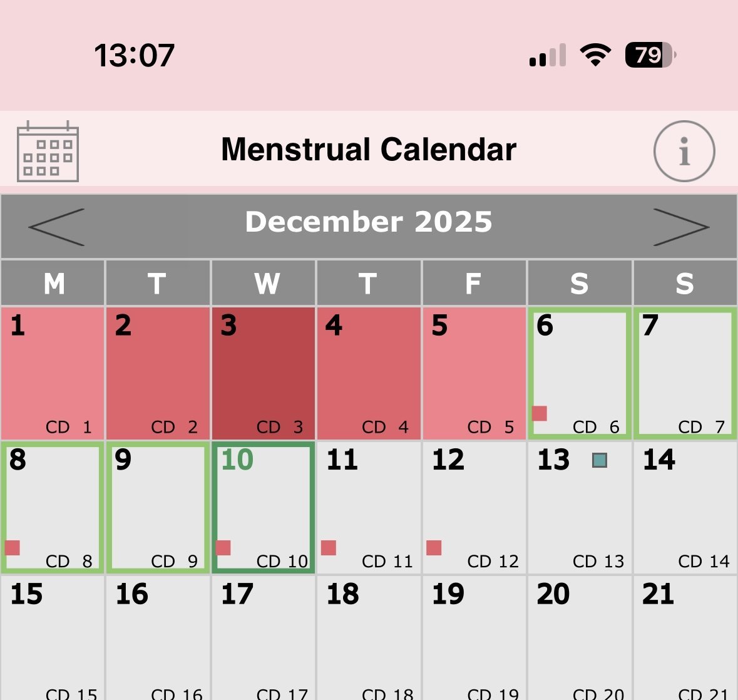The height and width of the screenshot is (700, 738).
Task: Select December 3 heavy flow day
Action: (264, 373)
